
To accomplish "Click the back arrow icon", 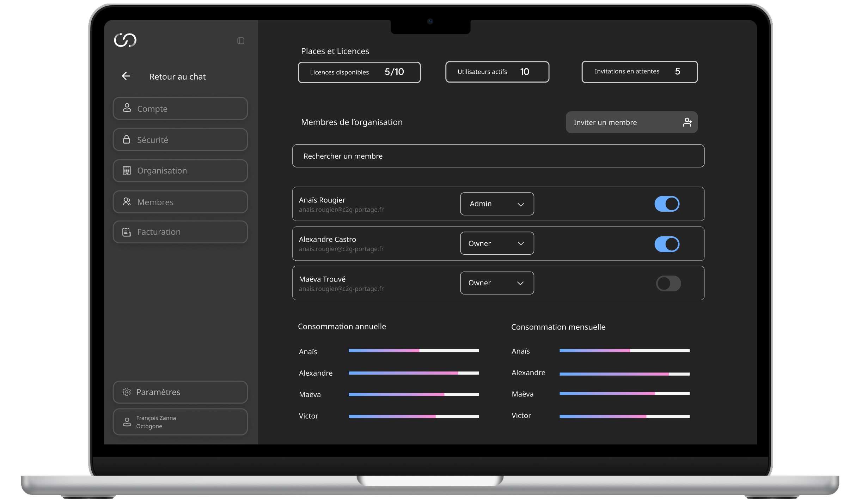I will [126, 76].
